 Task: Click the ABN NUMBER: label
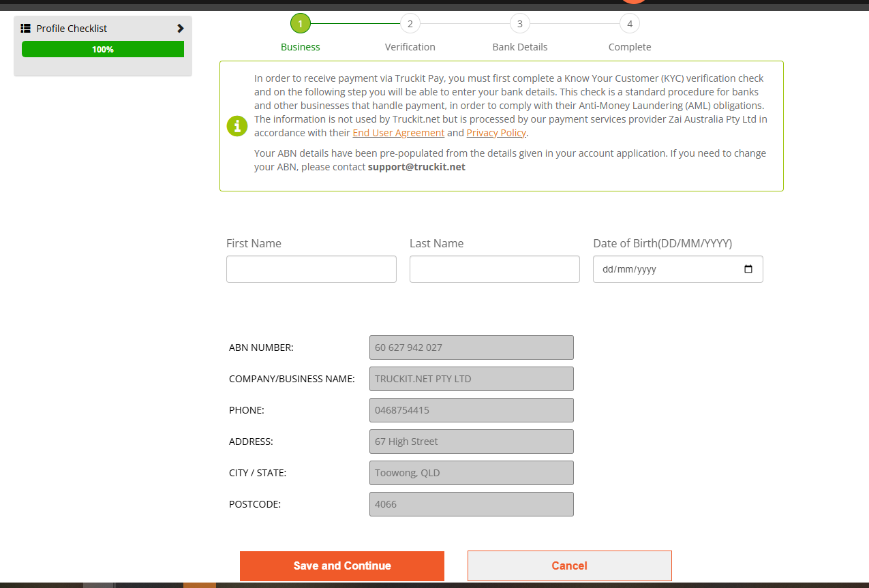coord(261,347)
